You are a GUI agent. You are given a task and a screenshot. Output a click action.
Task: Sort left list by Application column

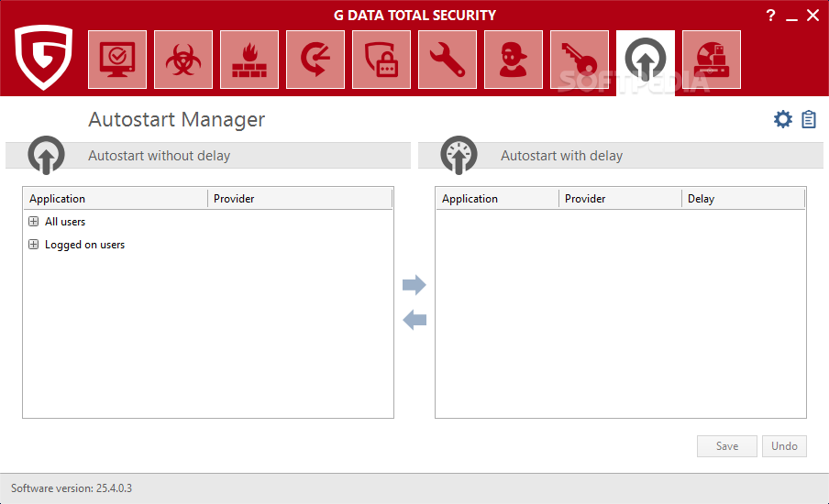[116, 199]
